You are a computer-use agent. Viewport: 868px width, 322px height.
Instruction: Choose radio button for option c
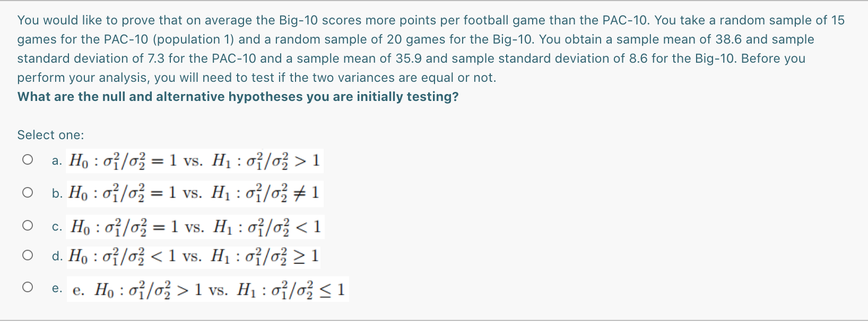click(x=28, y=226)
